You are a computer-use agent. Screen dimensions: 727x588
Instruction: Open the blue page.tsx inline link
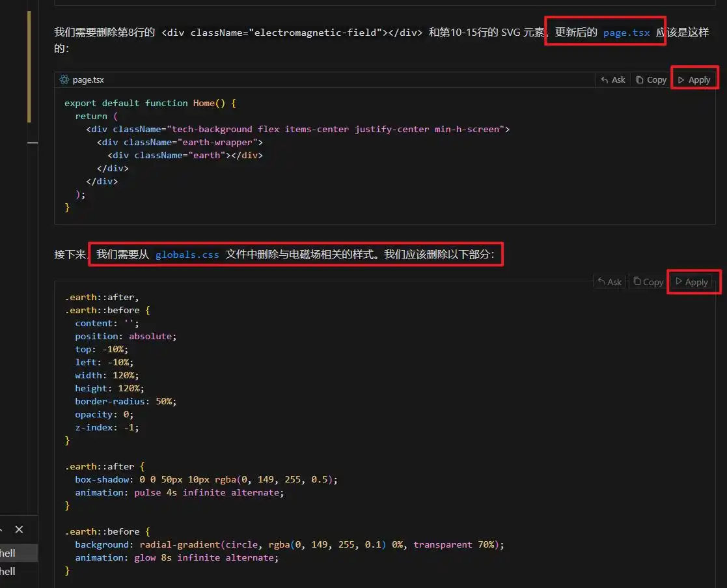(x=626, y=33)
